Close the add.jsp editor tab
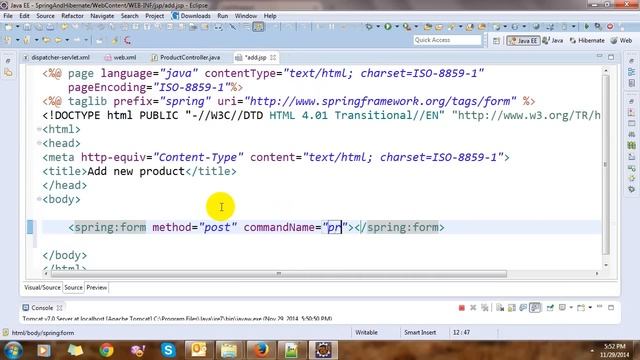The image size is (640, 360). (x=273, y=58)
